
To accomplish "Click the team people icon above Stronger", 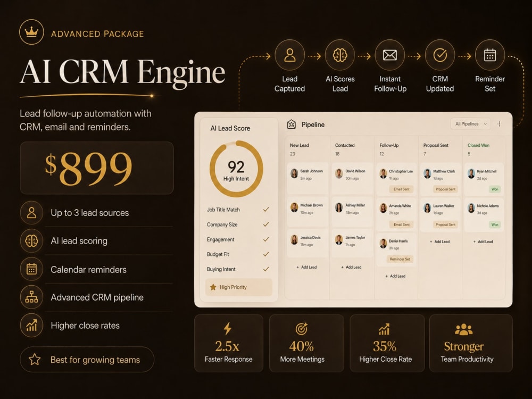I will [464, 329].
